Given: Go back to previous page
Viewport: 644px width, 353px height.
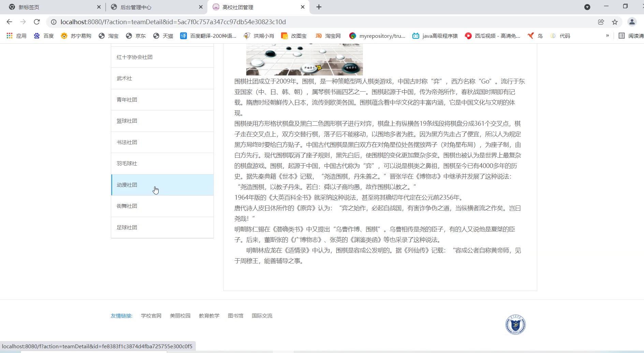Looking at the screenshot, I should pos(9,22).
